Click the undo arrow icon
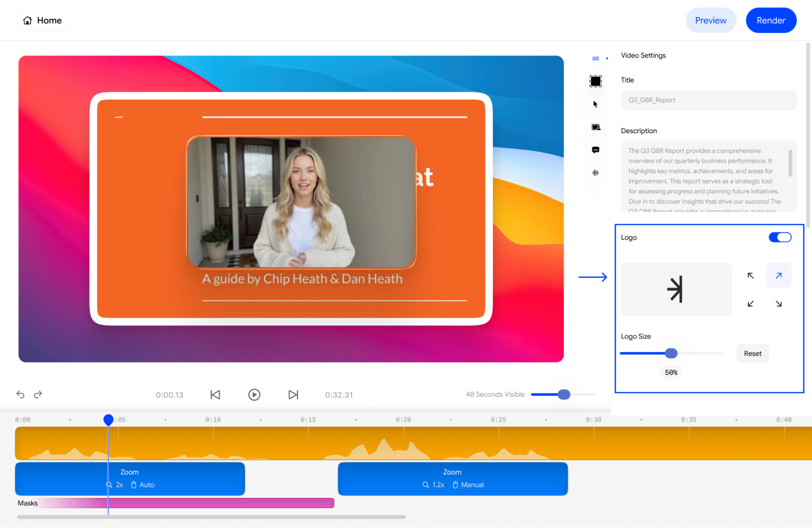Image resolution: width=812 pixels, height=528 pixels. [20, 394]
